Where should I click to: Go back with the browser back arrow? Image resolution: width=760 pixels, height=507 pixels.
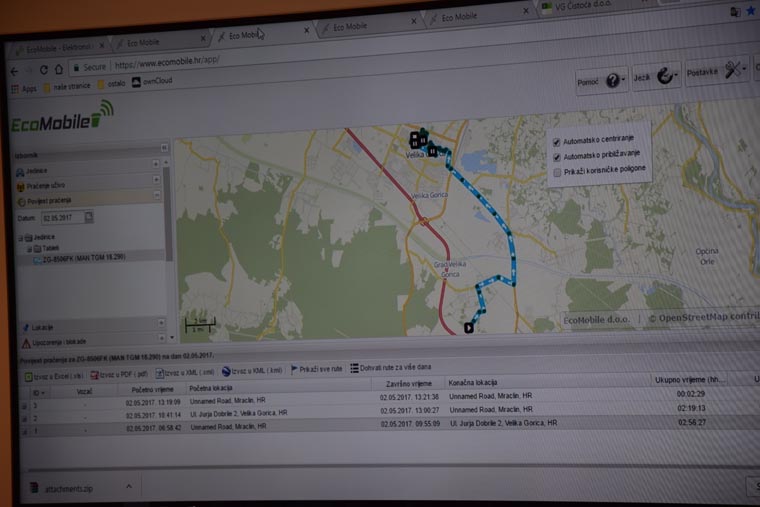pos(14,72)
